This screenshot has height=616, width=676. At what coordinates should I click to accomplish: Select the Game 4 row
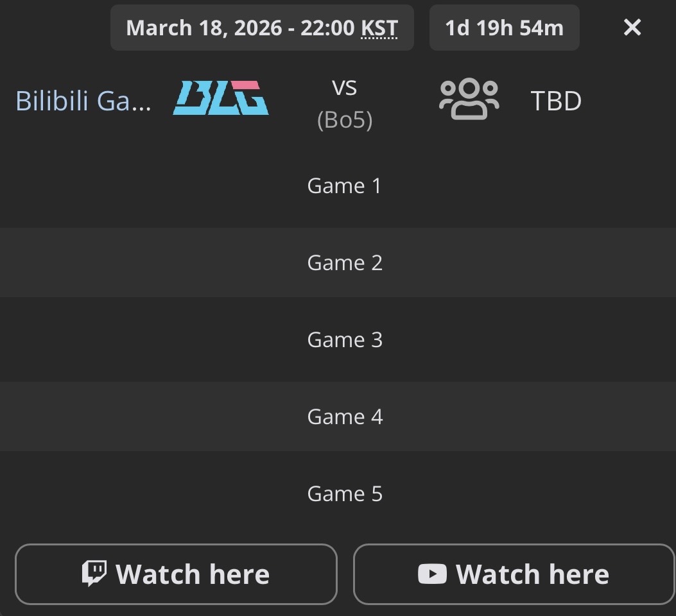pyautogui.click(x=345, y=417)
